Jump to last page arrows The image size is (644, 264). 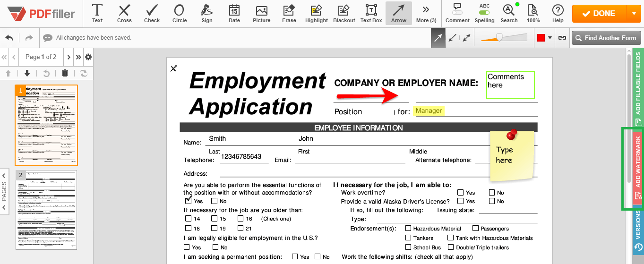[x=78, y=57]
